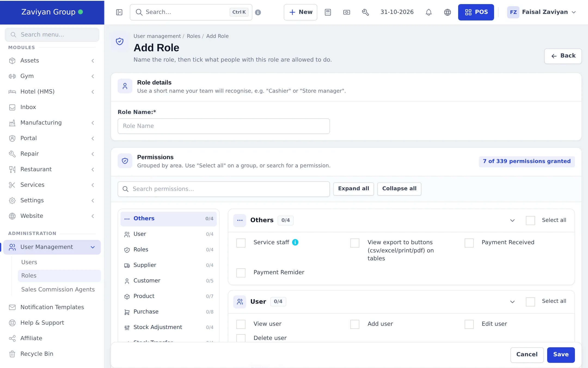The width and height of the screenshot is (588, 368).
Task: Expand the Assets module
Action: click(x=52, y=61)
